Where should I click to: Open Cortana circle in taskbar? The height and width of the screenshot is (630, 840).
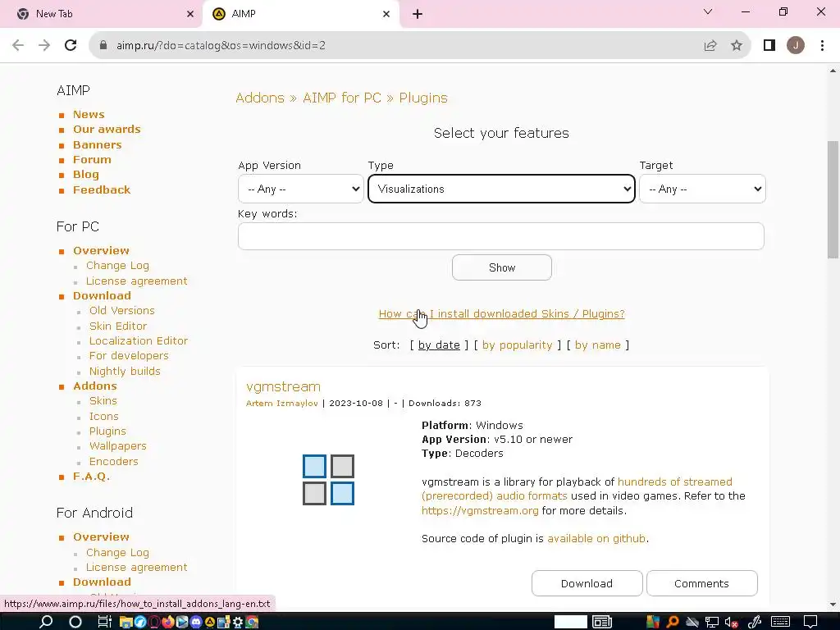click(75, 622)
